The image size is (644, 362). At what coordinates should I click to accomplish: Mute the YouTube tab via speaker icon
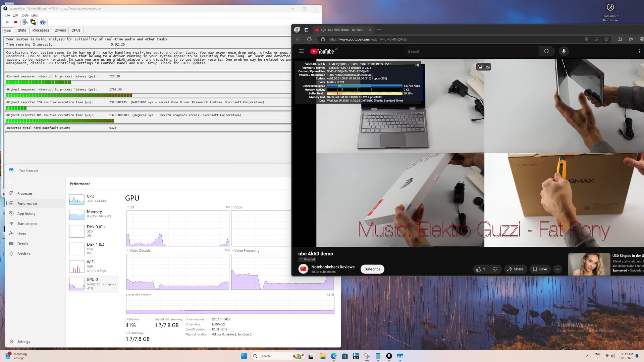coord(323,30)
